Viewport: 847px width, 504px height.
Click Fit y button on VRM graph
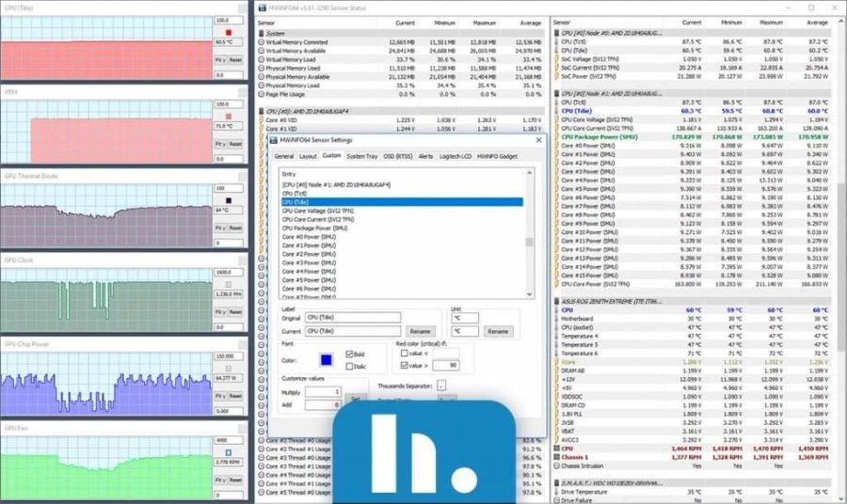pos(220,144)
